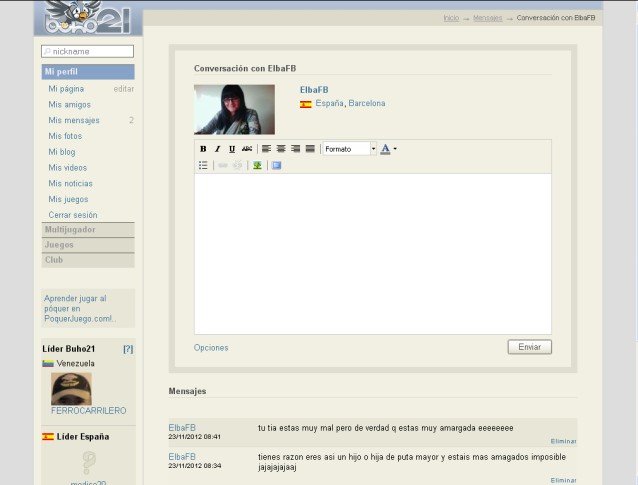Open ElbaFB's profile photo
638x485 pixels.
(234, 110)
